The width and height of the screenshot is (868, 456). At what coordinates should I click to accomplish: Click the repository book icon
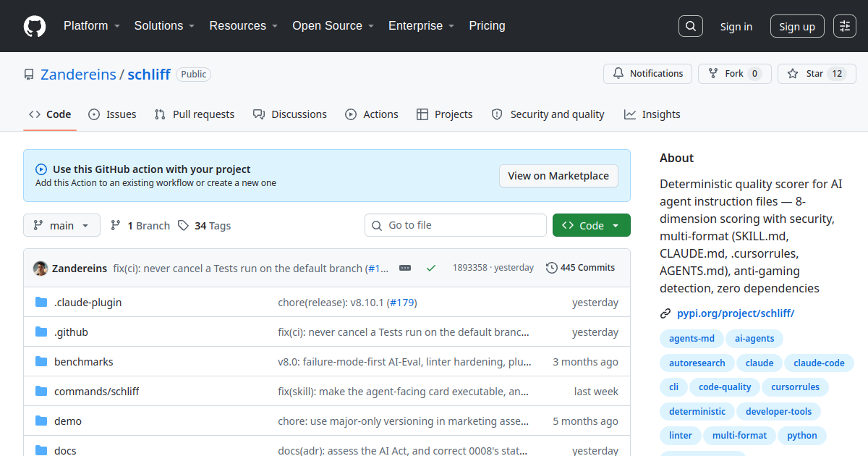[29, 75]
